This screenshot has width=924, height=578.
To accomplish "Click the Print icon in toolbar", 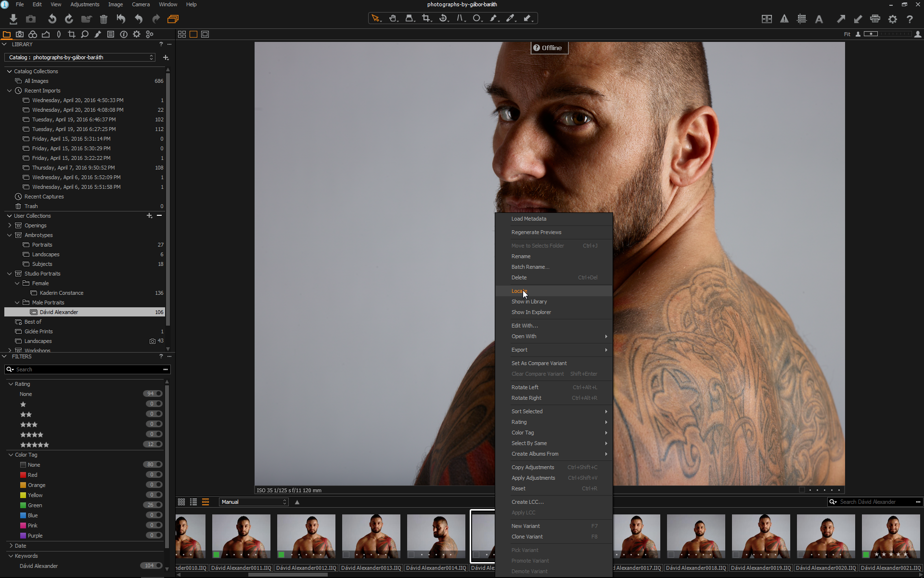I will (875, 19).
